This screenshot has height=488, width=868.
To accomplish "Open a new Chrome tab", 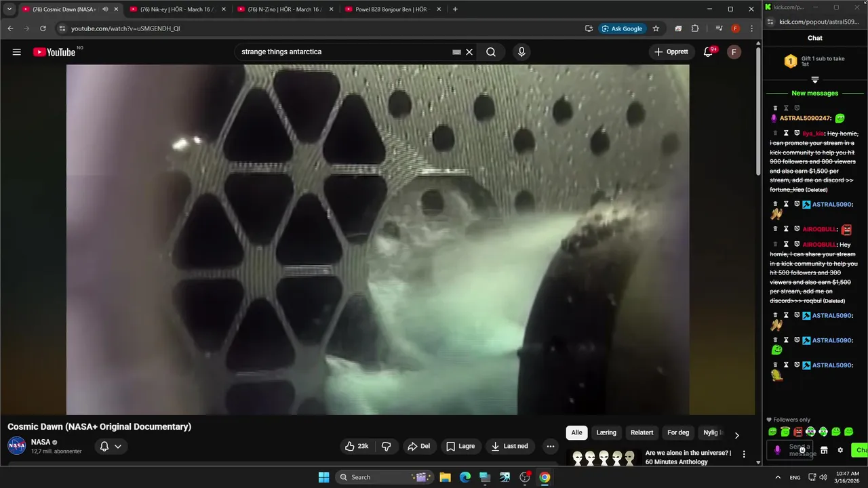I will coord(455,9).
